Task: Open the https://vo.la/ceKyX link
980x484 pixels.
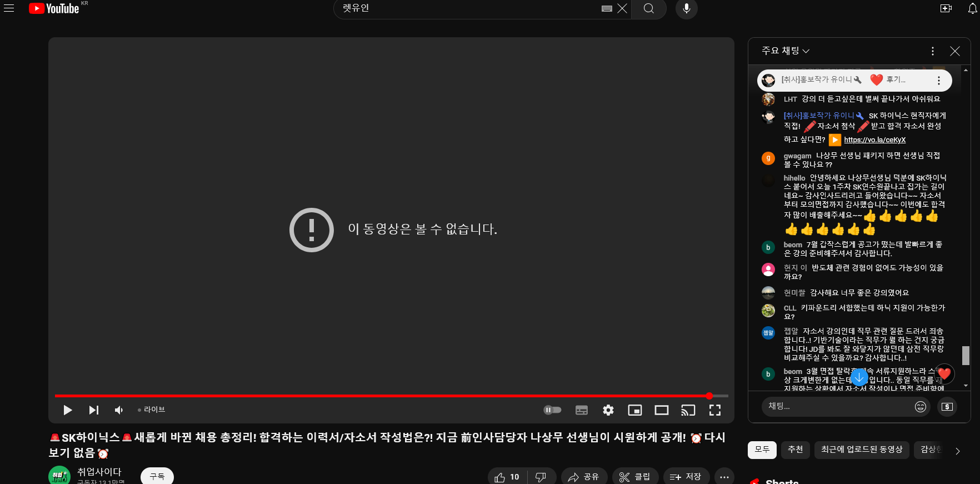Action: coord(875,140)
